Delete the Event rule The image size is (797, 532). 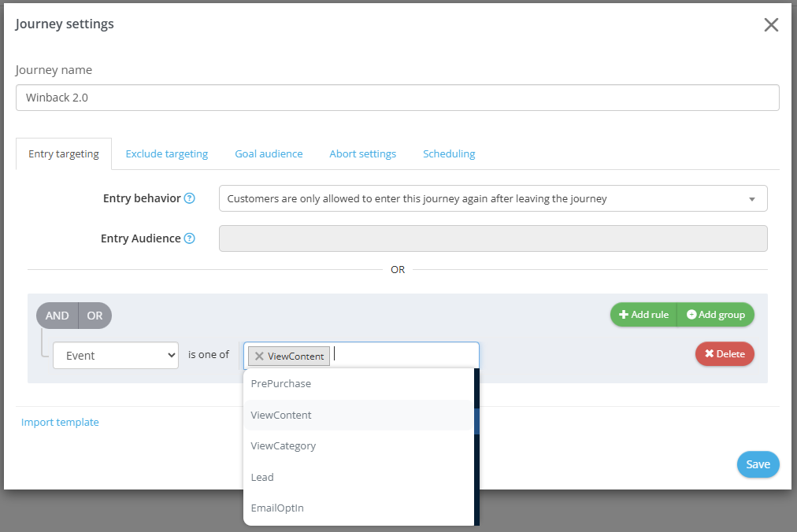(725, 354)
